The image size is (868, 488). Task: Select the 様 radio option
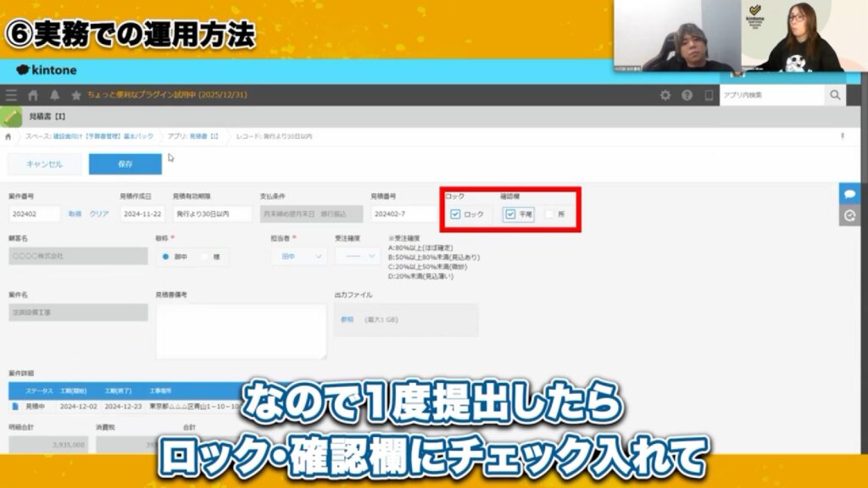tap(205, 257)
